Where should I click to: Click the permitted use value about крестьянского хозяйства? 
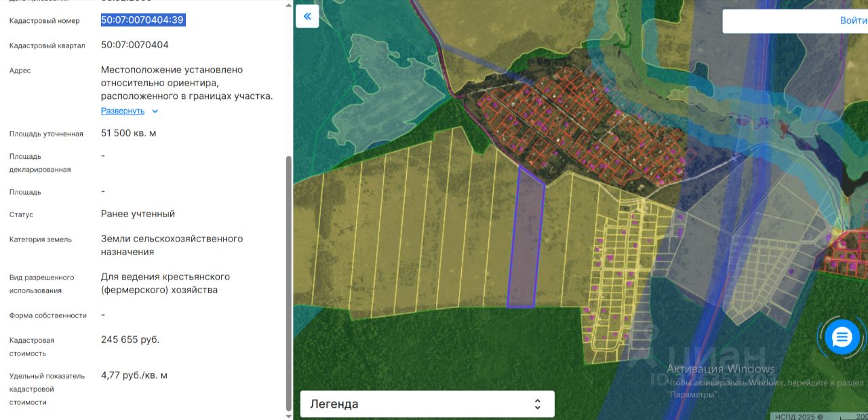point(165,284)
